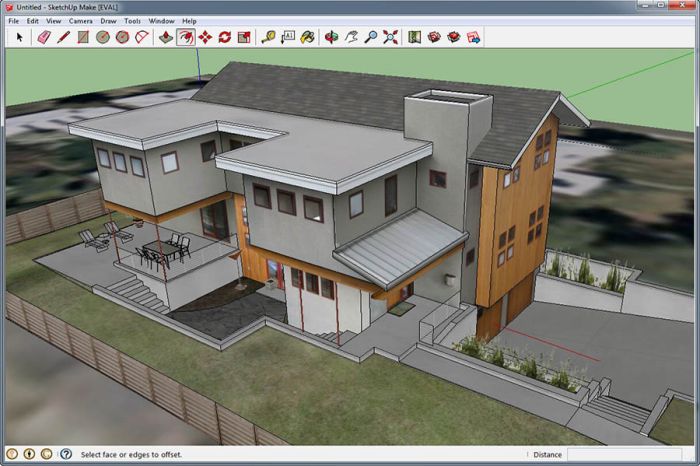Screen dimensions: 700x466
Task: Click the highlighted Offset tool
Action: click(x=185, y=37)
